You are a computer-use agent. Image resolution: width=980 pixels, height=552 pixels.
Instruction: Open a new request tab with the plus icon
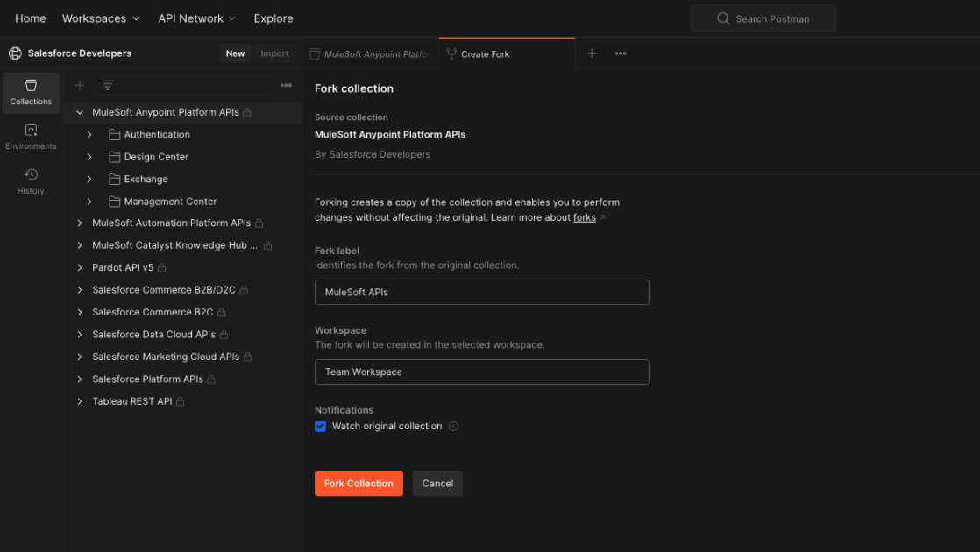(x=592, y=53)
